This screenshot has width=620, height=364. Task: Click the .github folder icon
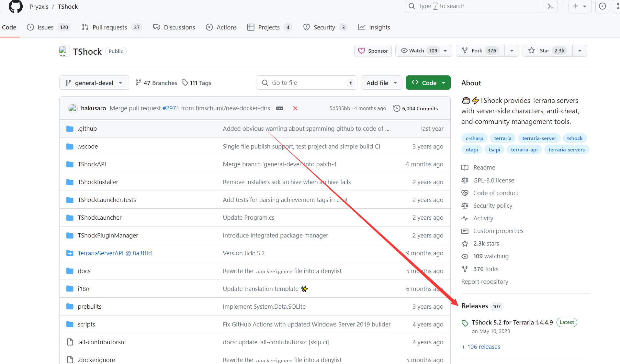70,129
